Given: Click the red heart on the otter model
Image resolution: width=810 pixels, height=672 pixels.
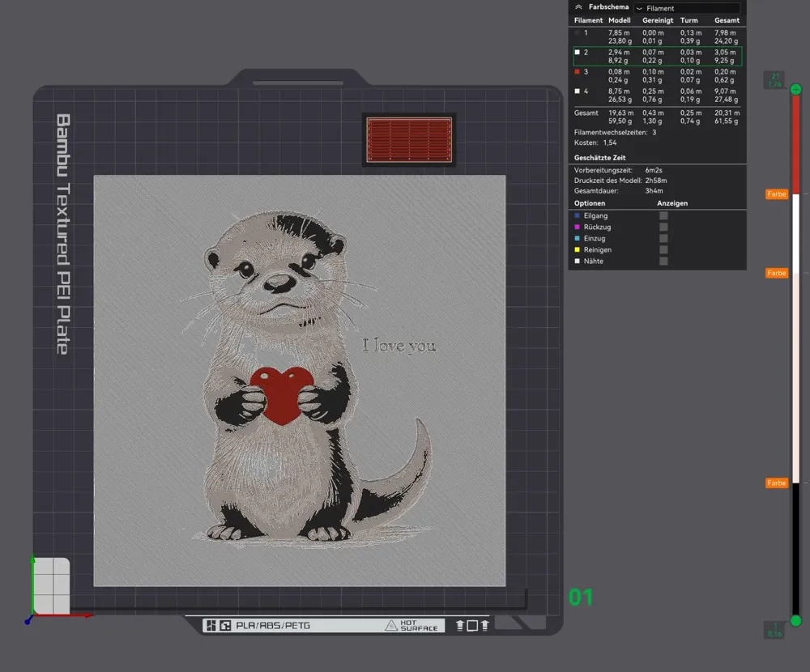Looking at the screenshot, I should coord(282,395).
